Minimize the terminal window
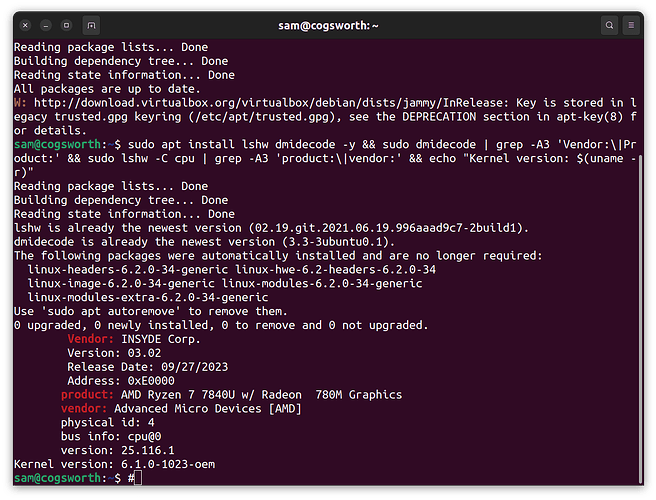This screenshot has height=500, width=656. [46, 26]
